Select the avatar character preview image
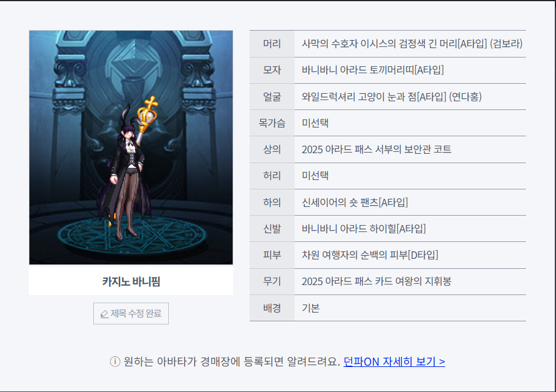 pos(131,148)
